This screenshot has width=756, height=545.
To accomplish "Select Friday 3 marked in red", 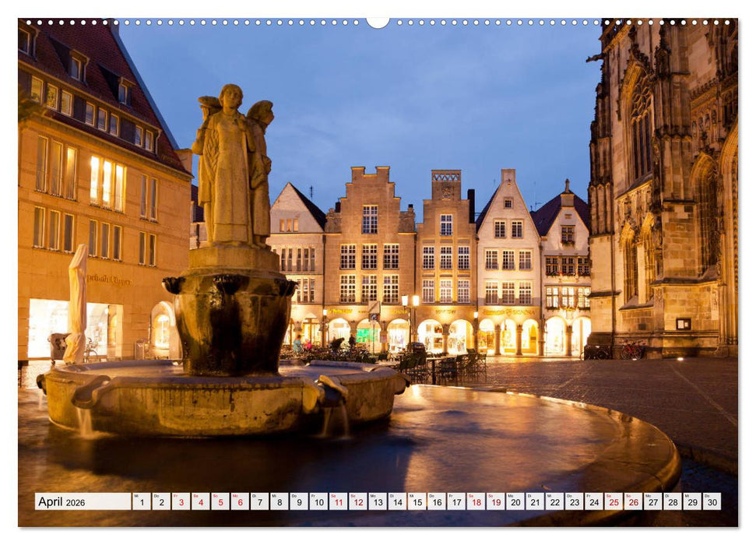I will pos(181,501).
